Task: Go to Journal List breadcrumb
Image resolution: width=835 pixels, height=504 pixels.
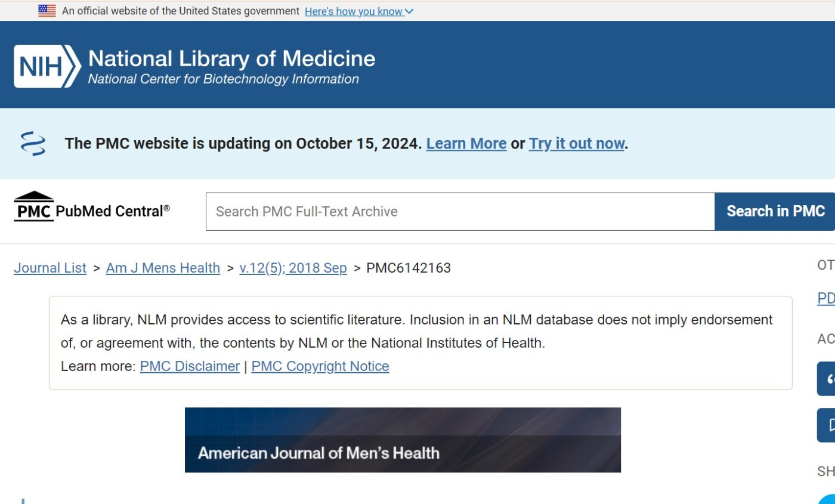Action: click(x=50, y=268)
